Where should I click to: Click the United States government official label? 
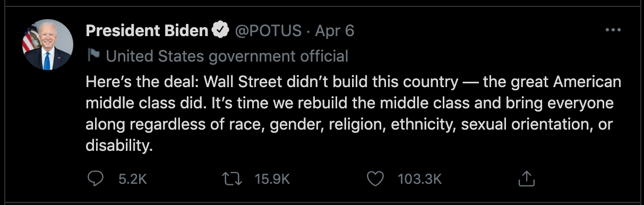point(227,55)
